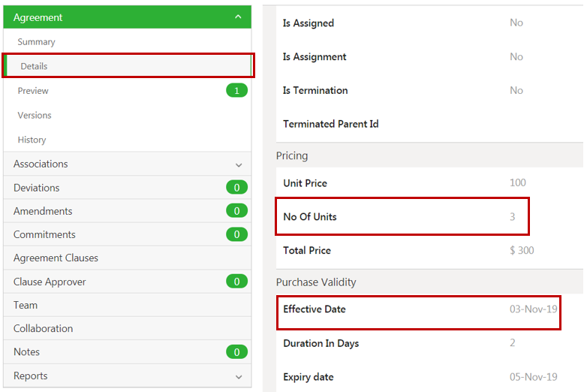The width and height of the screenshot is (587, 392).
Task: Open the Deviations section
Action: pyautogui.click(x=36, y=188)
